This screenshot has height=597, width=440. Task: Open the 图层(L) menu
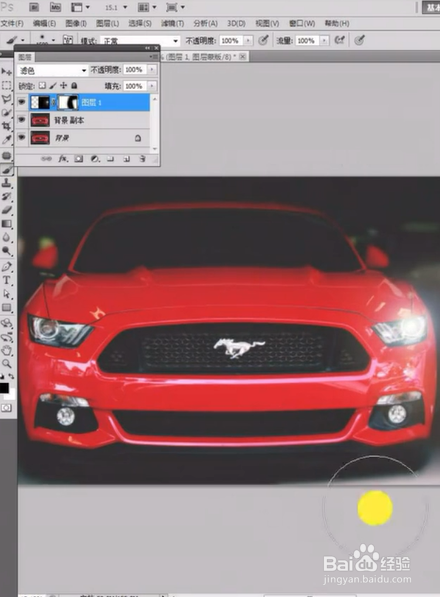(x=107, y=23)
